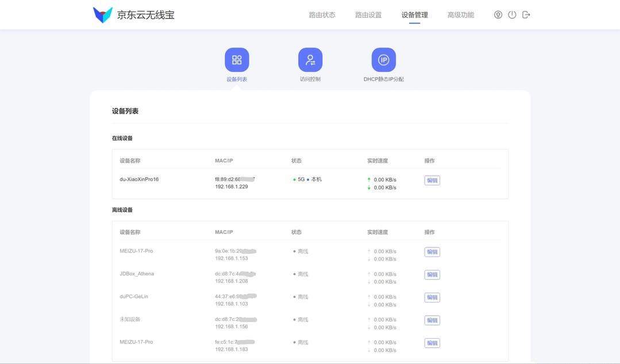
Task: Click the feedback icon beside the power icon
Action: click(x=496, y=13)
